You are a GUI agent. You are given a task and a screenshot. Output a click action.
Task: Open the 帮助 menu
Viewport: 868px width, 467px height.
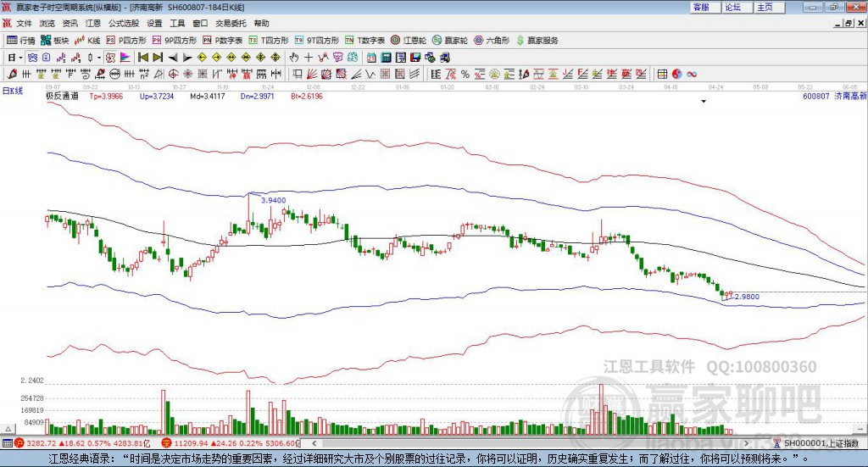point(261,23)
